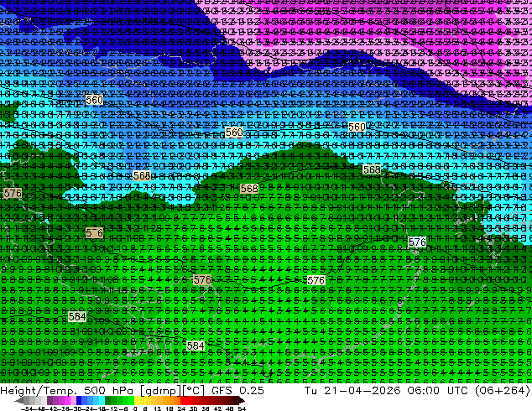This screenshot has width=532, height=411.
Task: Pick the dark navy blue legend swatch
Action: (x=79, y=401)
